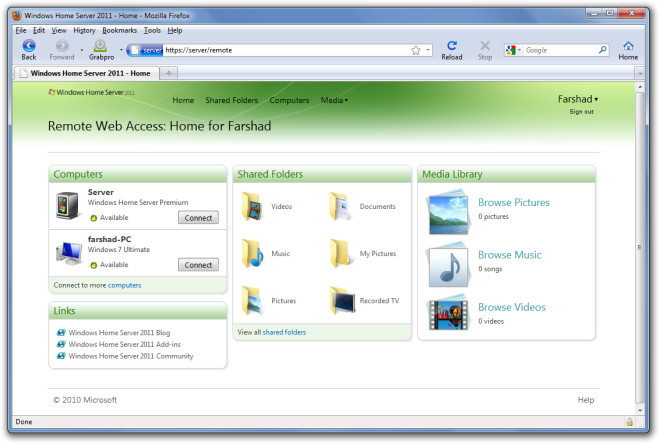Open the list all tabs dropdown
Image resolution: width=660 pixels, height=444 pixels.
(640, 73)
